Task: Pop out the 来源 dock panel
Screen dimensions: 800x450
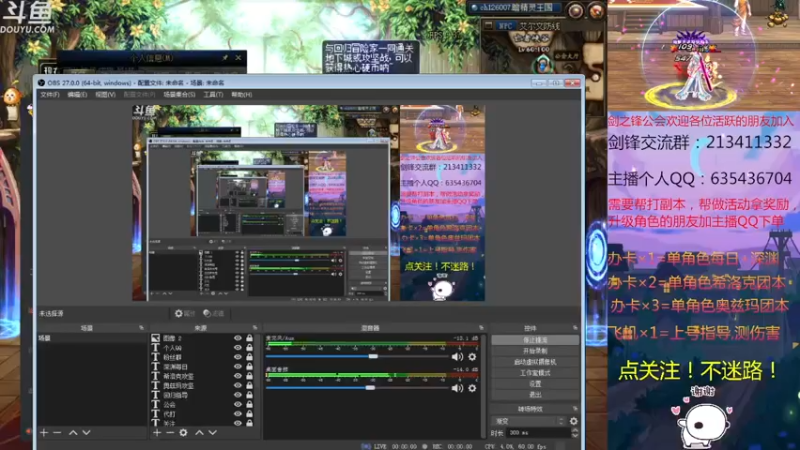Action: [255, 328]
